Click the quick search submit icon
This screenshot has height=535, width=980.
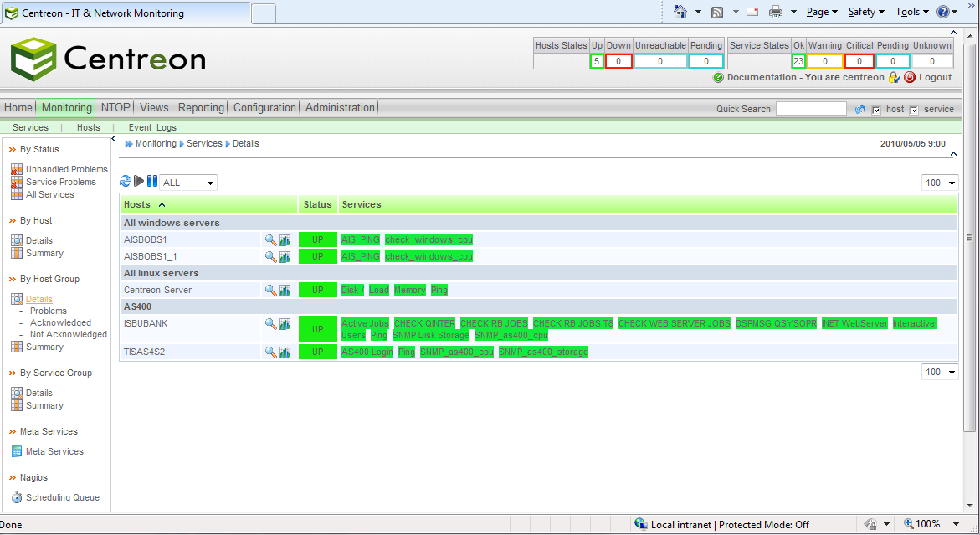[859, 110]
